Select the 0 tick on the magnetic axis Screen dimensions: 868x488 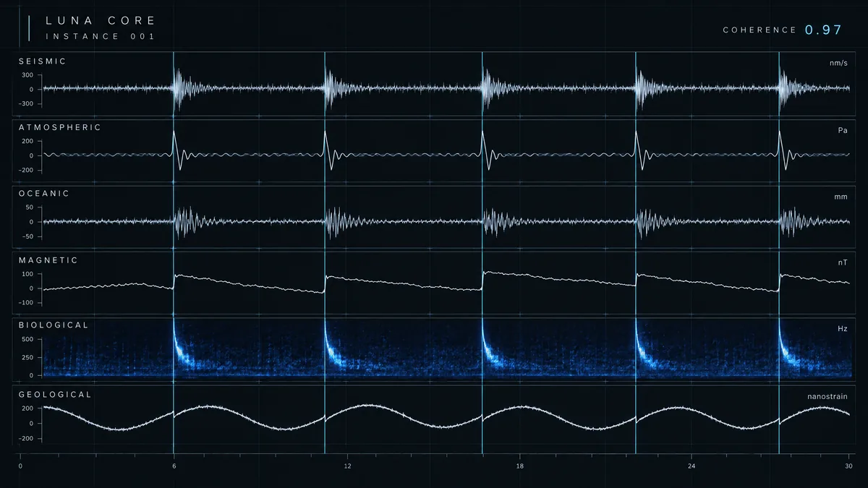tap(31, 288)
